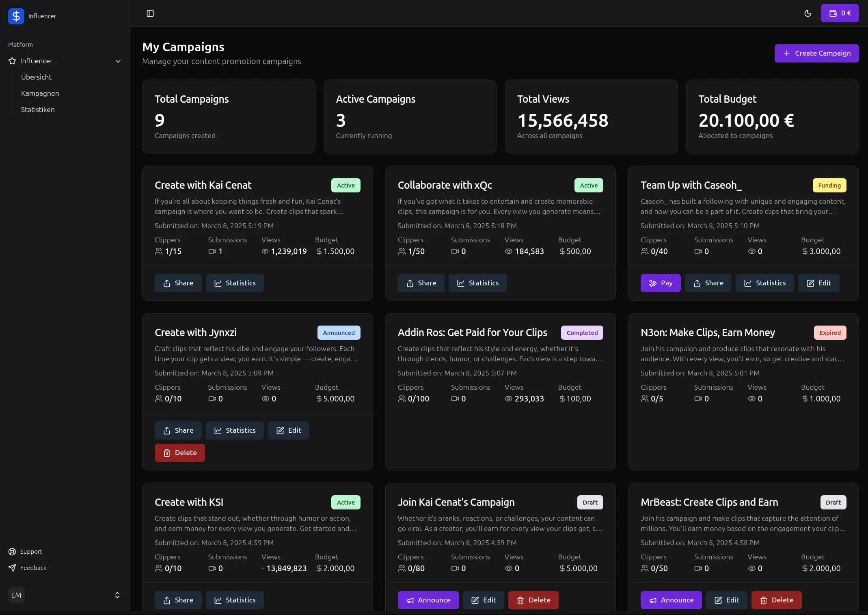Switch dark mode with moon icon
The width and height of the screenshot is (868, 615).
tap(808, 13)
